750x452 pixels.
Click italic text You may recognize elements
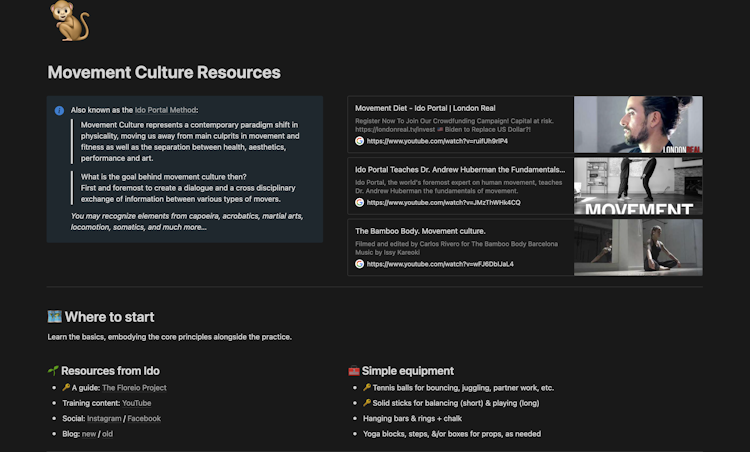[x=187, y=221]
